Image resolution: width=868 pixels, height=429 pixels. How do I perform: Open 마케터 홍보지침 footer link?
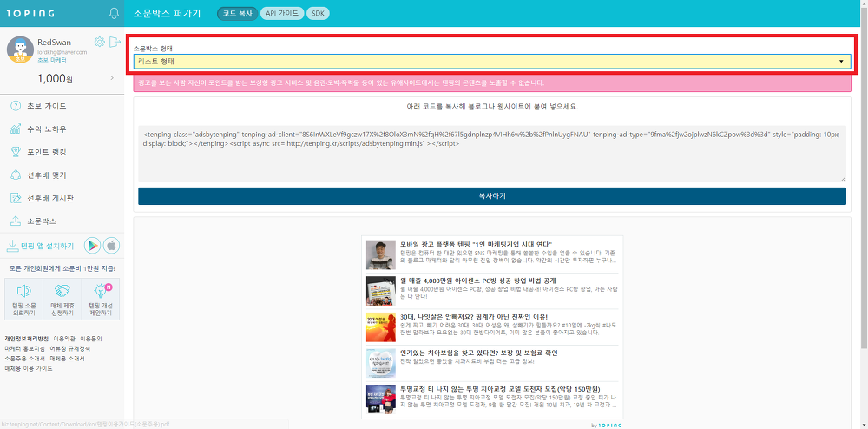click(24, 348)
